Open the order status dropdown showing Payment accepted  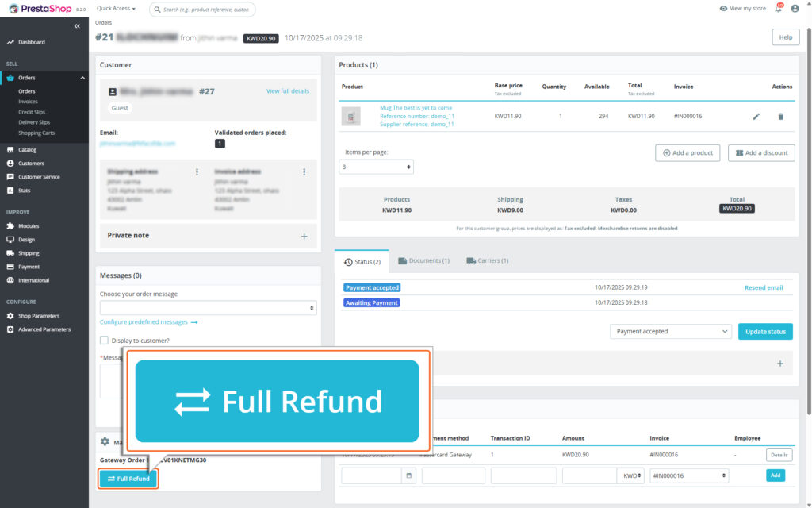click(671, 331)
